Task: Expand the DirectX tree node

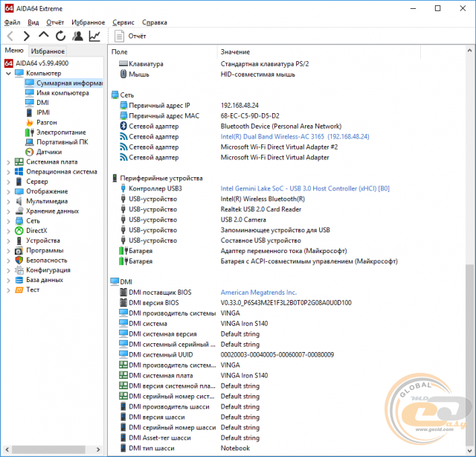Action: [7, 231]
